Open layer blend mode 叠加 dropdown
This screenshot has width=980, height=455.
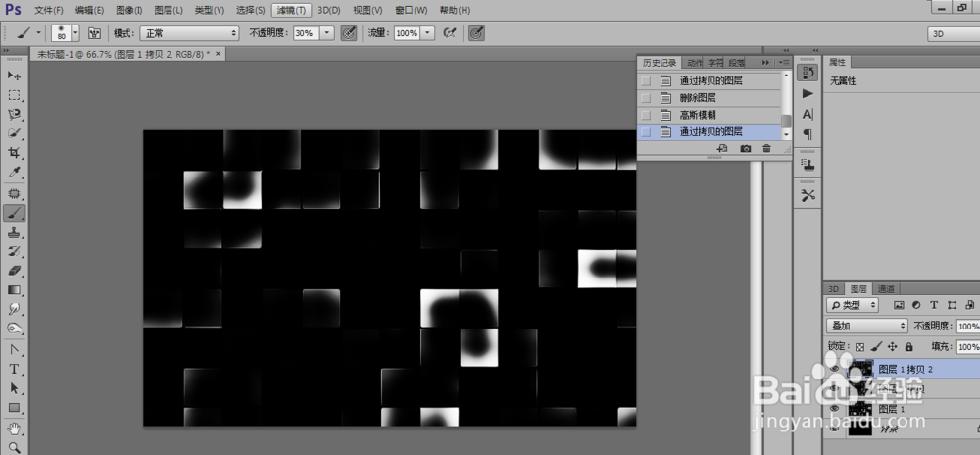[x=866, y=326]
